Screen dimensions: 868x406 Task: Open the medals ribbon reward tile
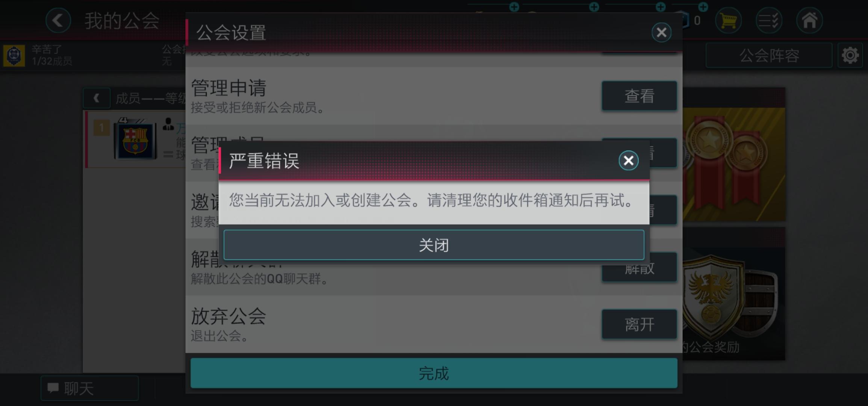pos(733,155)
